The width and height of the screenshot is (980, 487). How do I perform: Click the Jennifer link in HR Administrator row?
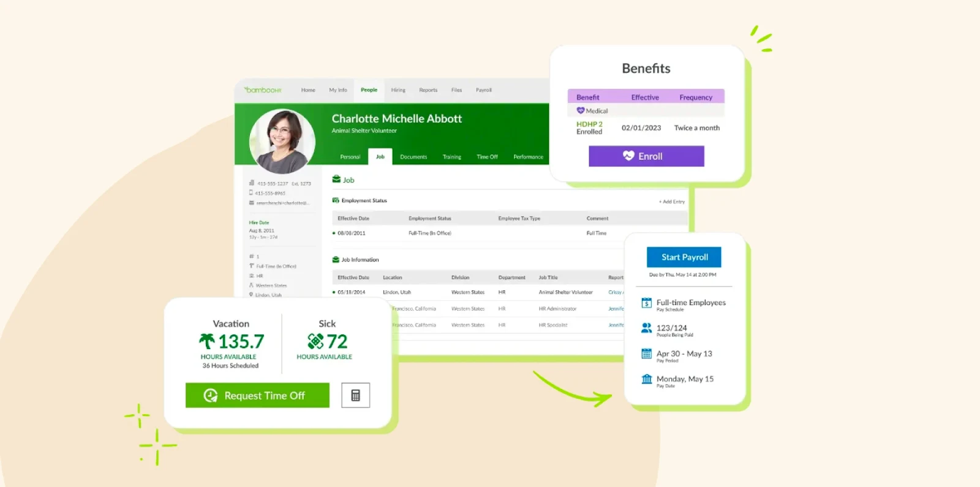pyautogui.click(x=616, y=309)
